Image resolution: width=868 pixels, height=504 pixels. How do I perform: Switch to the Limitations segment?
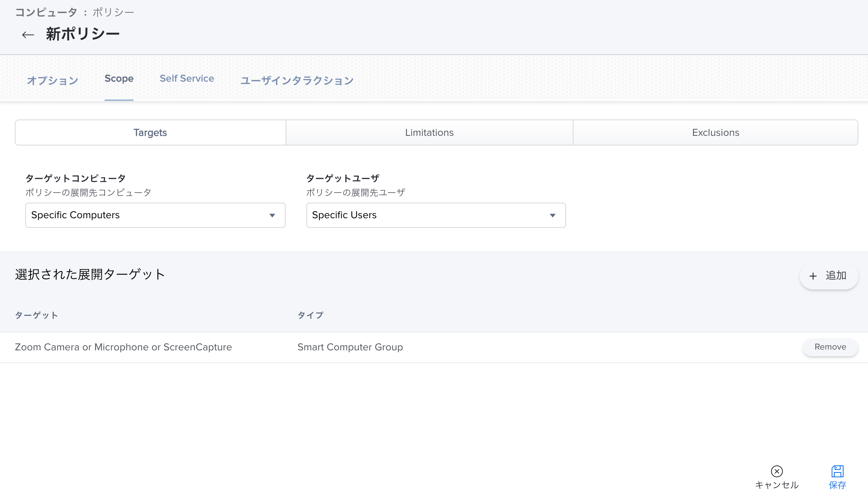click(x=430, y=132)
